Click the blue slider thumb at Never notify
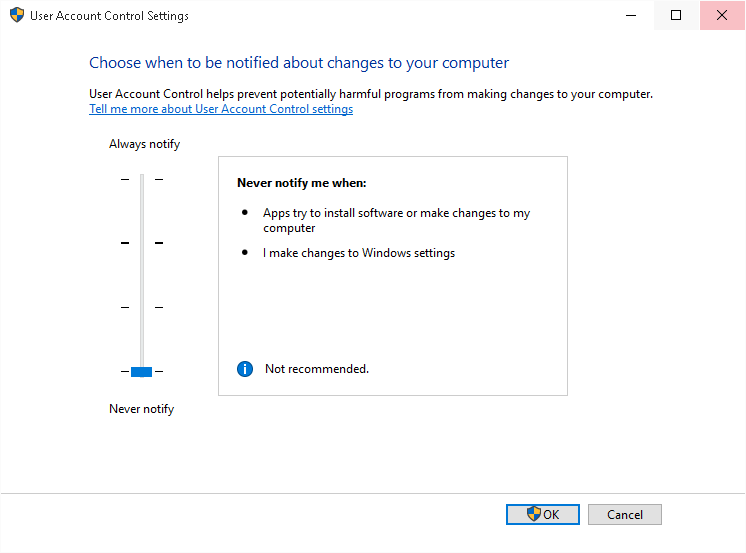746x553 pixels. [x=141, y=372]
